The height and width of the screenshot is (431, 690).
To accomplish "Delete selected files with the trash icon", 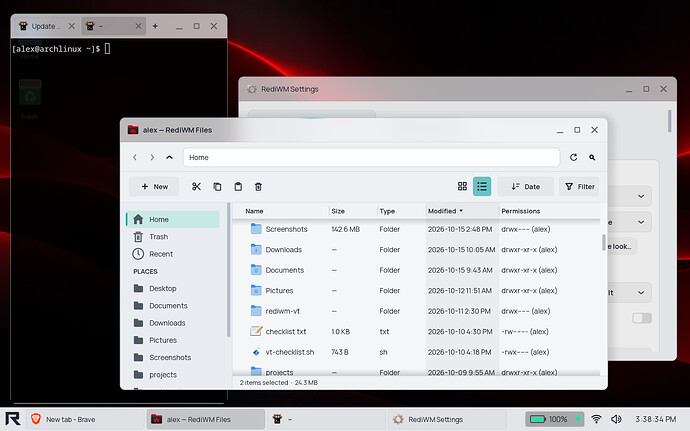I will point(258,187).
